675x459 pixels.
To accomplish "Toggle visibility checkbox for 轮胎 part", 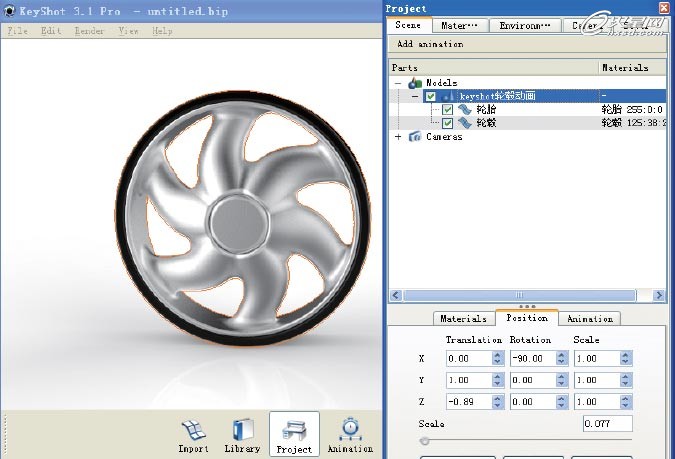I will click(x=447, y=110).
